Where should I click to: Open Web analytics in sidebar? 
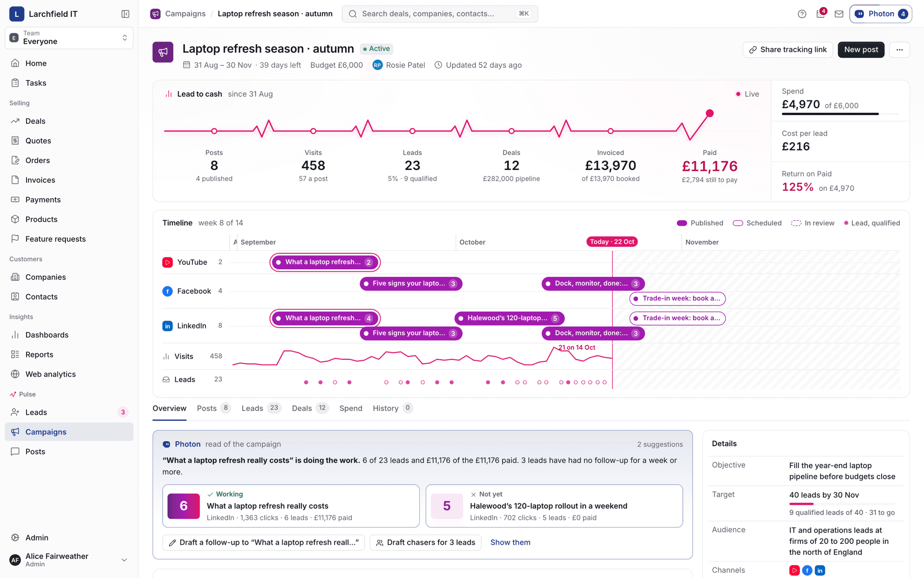pos(69,374)
